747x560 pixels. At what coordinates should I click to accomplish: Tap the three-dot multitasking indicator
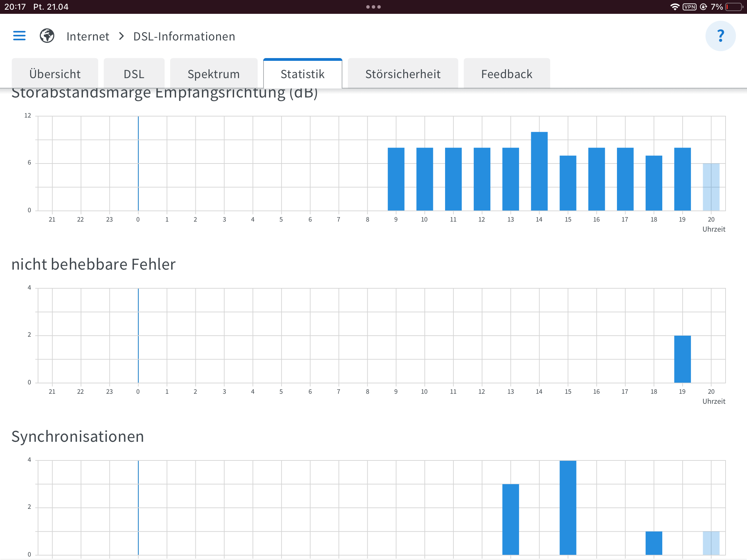(373, 7)
